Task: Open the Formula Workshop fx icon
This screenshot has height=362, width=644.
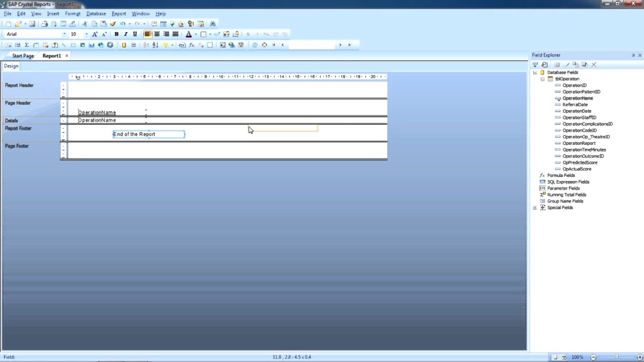Action: (x=192, y=45)
